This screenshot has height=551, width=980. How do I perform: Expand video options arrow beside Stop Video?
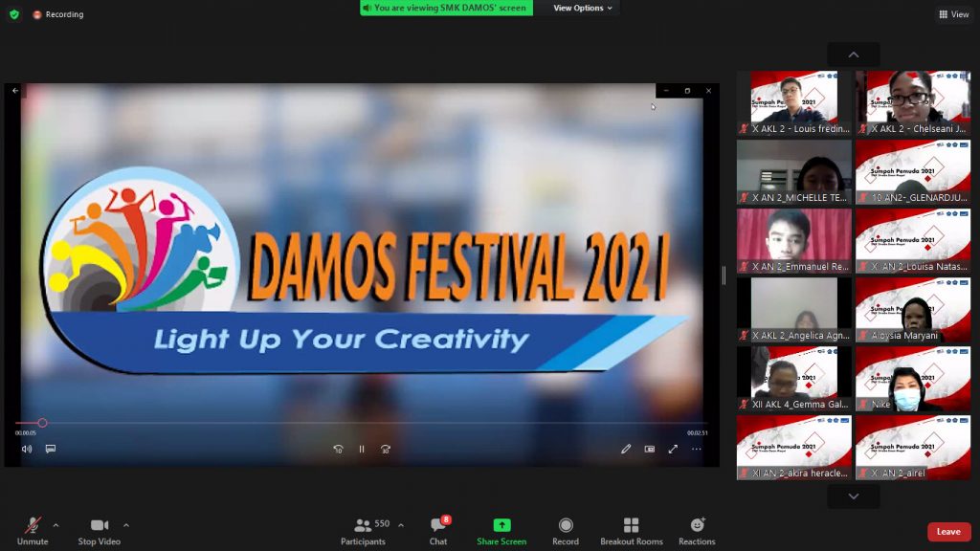click(126, 525)
